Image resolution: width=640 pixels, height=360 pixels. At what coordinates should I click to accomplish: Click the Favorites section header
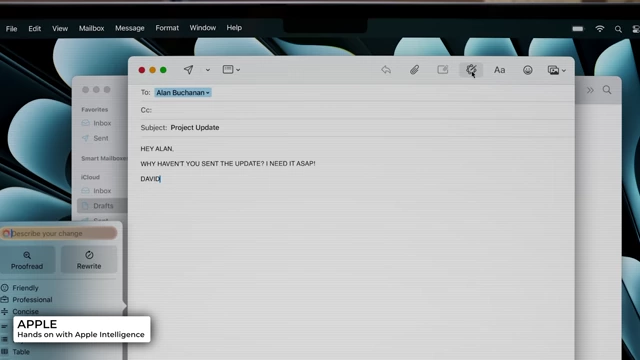pos(95,109)
